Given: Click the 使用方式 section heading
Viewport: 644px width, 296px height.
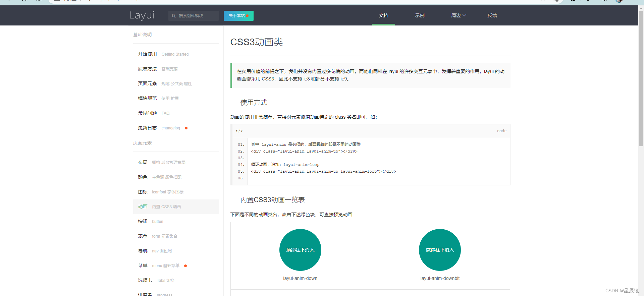Looking at the screenshot, I should [254, 102].
